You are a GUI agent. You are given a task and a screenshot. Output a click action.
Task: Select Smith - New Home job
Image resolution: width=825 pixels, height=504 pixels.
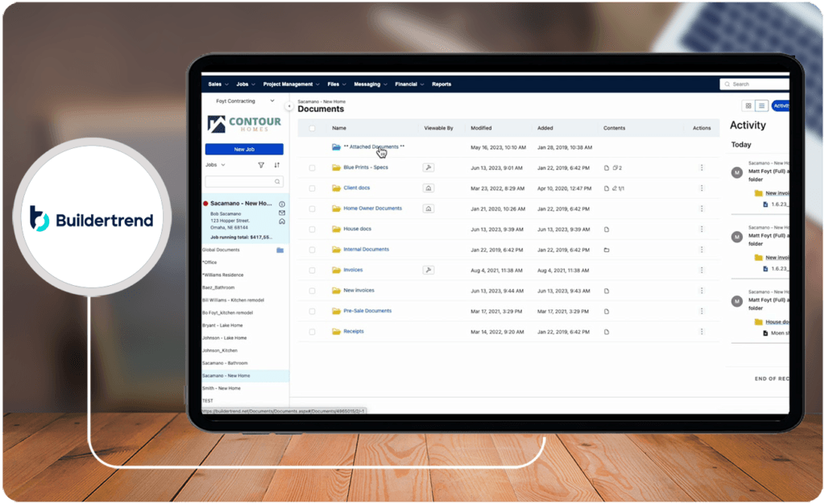(222, 388)
